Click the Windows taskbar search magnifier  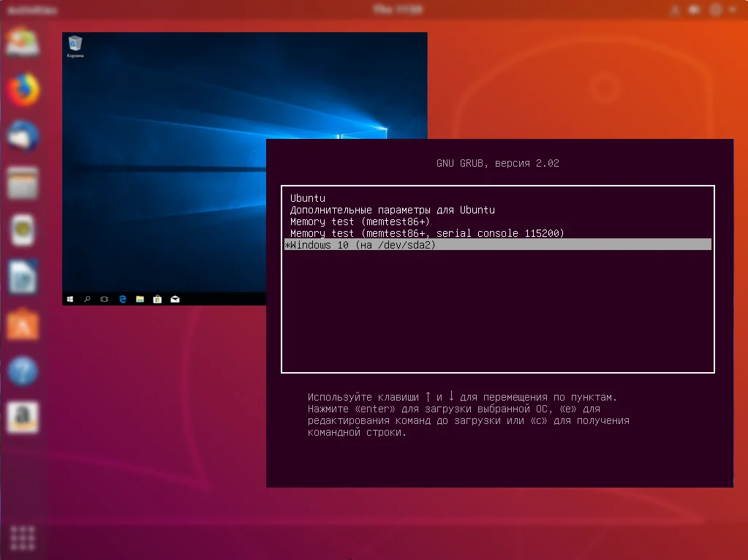[x=87, y=299]
